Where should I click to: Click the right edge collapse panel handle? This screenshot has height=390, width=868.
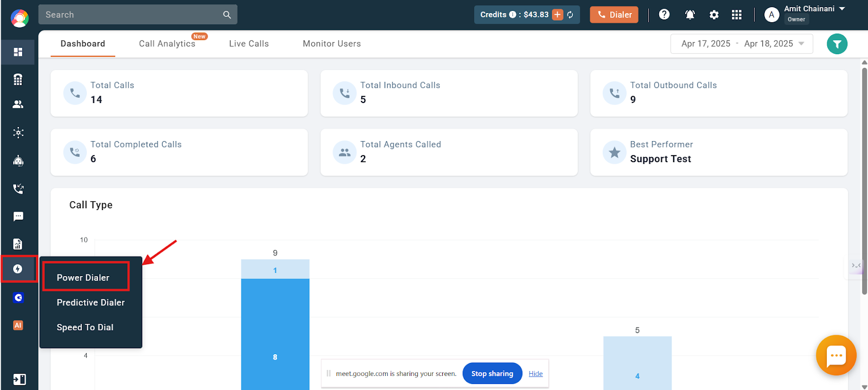856,266
